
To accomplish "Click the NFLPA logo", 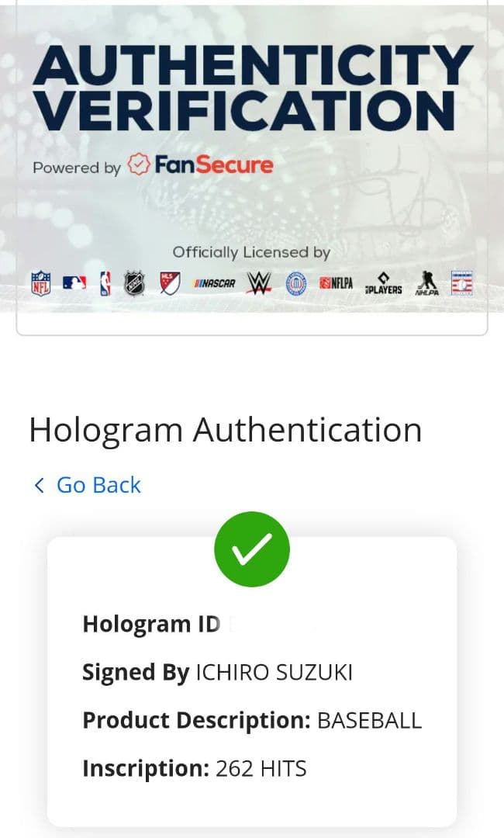I will [x=337, y=283].
